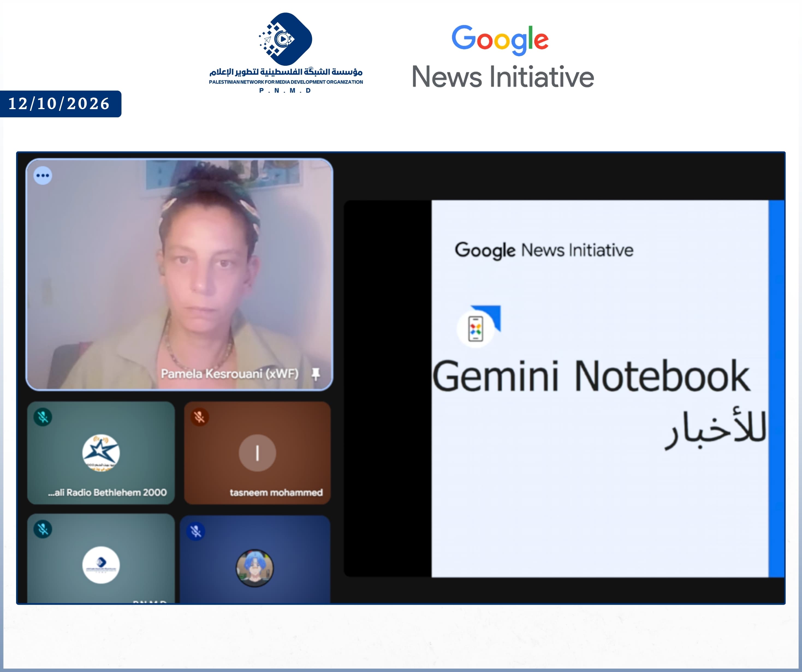The height and width of the screenshot is (672, 802).
Task: Click the 'Google News Initiative' text on the slide
Action: click(544, 250)
